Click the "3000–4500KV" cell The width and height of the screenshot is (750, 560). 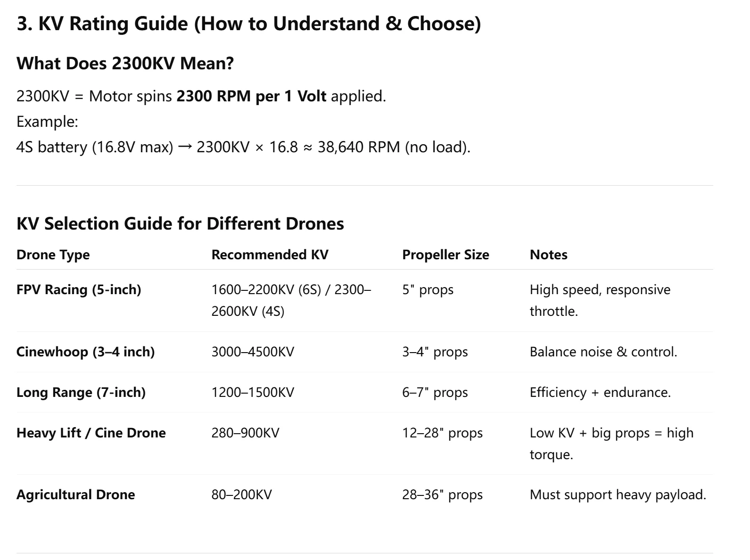253,352
